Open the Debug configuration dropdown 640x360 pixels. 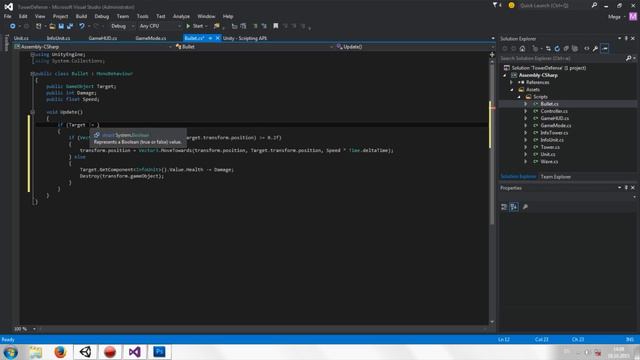122,26
